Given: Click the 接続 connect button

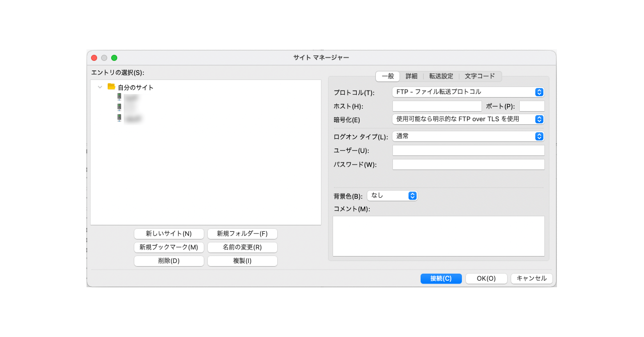Looking at the screenshot, I should click(x=441, y=279).
